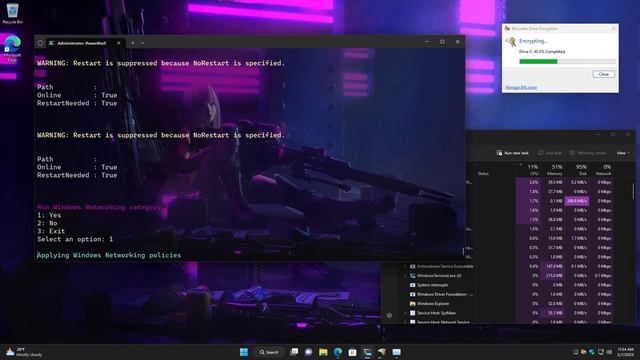Open the Chat app on the taskbar
Screen dimensions: 640x360
(309, 352)
